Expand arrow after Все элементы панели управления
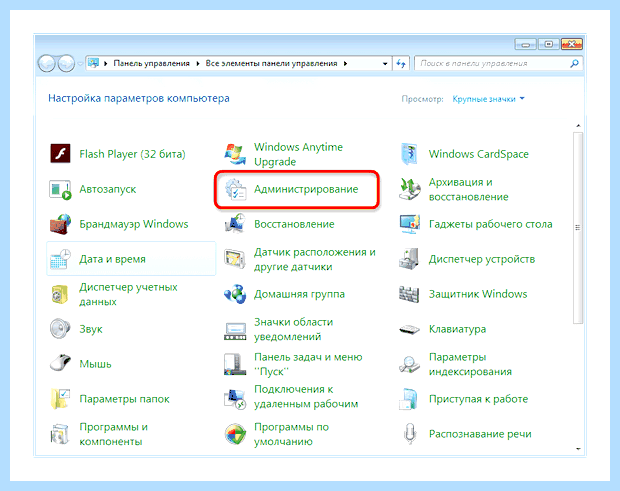 pos(345,64)
